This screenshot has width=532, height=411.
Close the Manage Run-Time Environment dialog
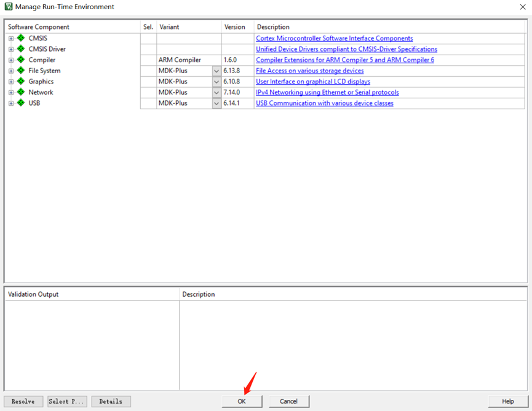[522, 7]
